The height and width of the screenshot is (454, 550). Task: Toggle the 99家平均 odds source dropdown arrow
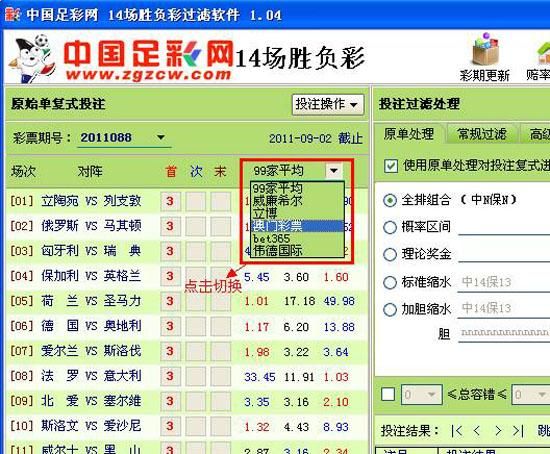click(x=334, y=171)
